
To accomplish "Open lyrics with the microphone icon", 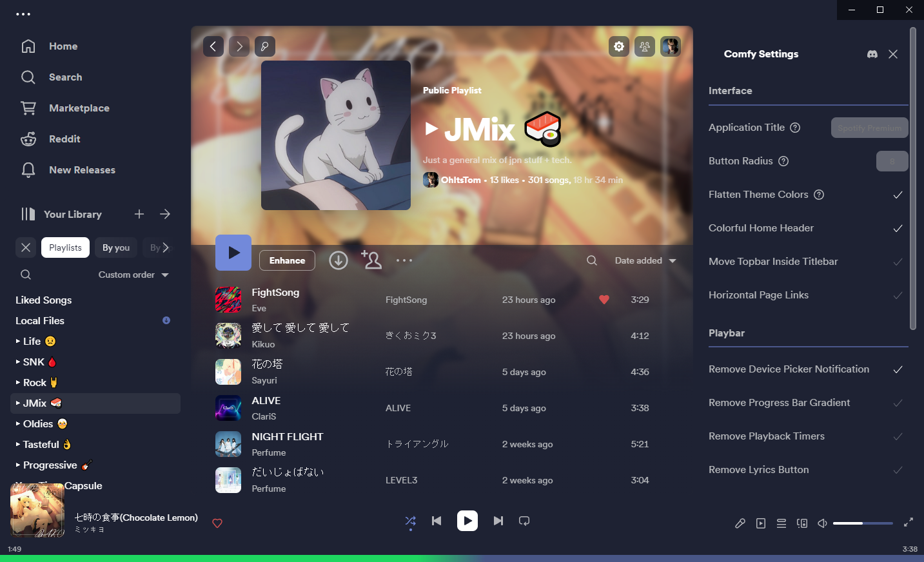I will coord(740,523).
